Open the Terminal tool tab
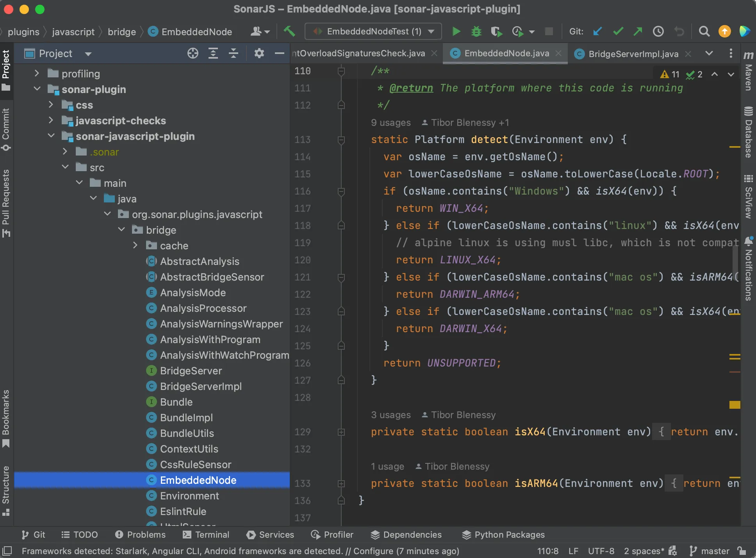The width and height of the screenshot is (756, 558). [x=206, y=535]
